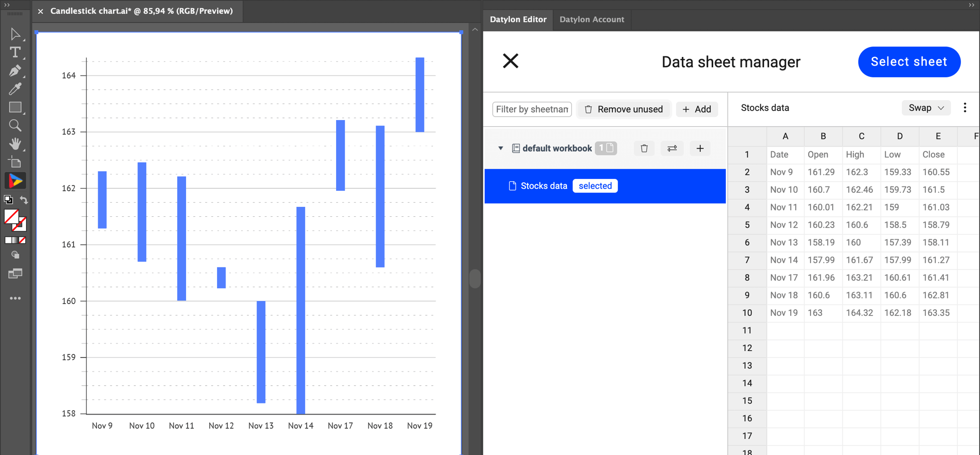The height and width of the screenshot is (455, 980).
Task: Activate the Zoom tool
Action: (x=15, y=125)
